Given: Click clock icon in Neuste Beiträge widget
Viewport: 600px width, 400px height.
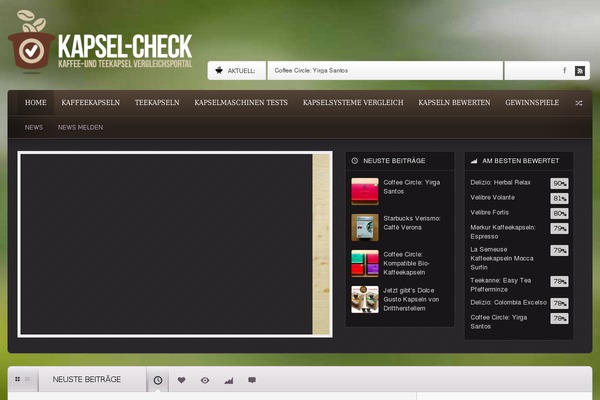Looking at the screenshot, I should click(355, 161).
